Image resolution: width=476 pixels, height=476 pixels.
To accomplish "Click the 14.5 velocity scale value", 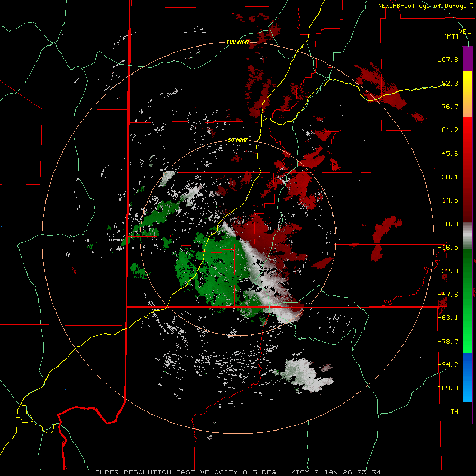I will [x=450, y=200].
